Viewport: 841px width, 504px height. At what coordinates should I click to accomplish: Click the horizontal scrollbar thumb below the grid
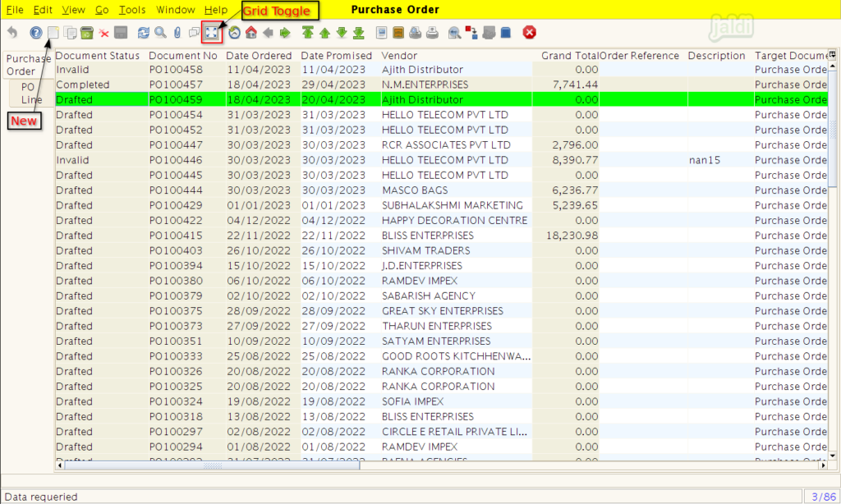213,465
